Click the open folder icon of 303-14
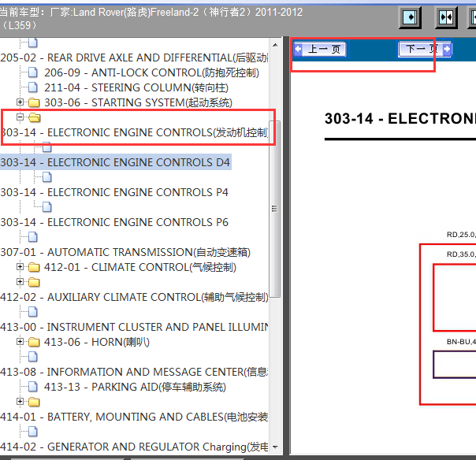The image size is (476, 460). (x=35, y=117)
